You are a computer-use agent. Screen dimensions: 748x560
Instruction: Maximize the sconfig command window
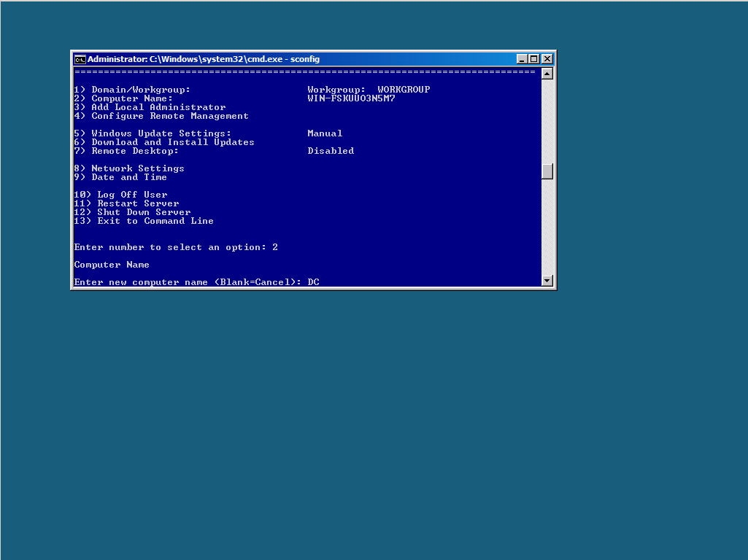click(534, 59)
